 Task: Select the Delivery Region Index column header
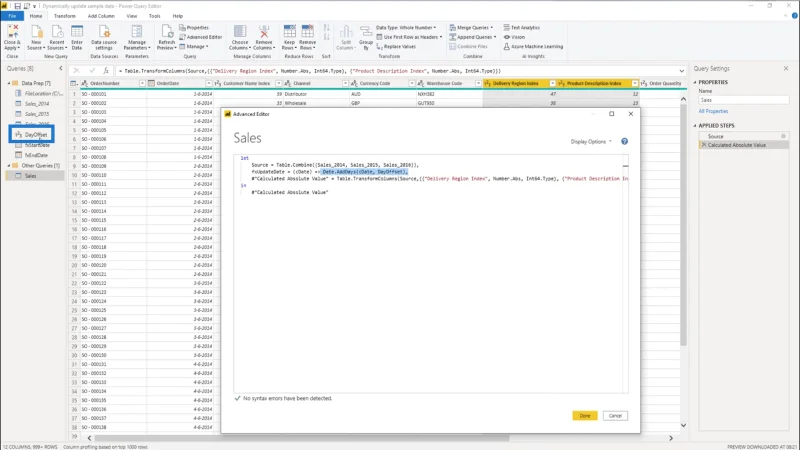tap(520, 83)
